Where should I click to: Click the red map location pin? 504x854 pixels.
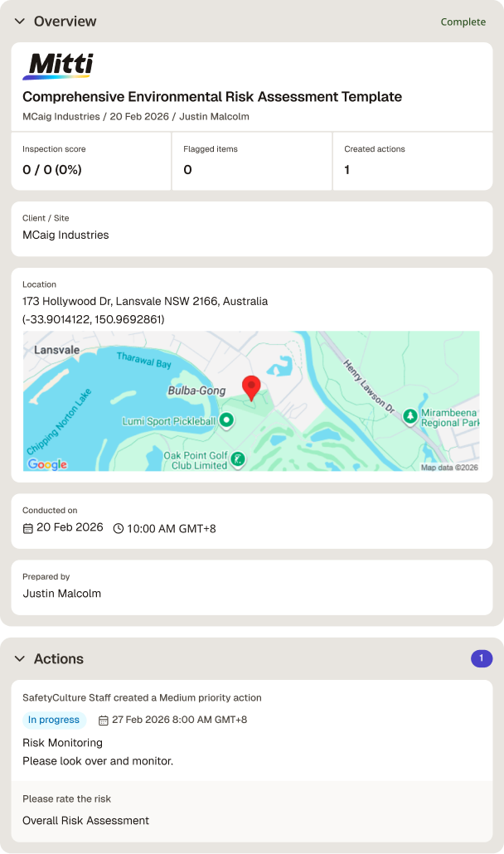(251, 388)
